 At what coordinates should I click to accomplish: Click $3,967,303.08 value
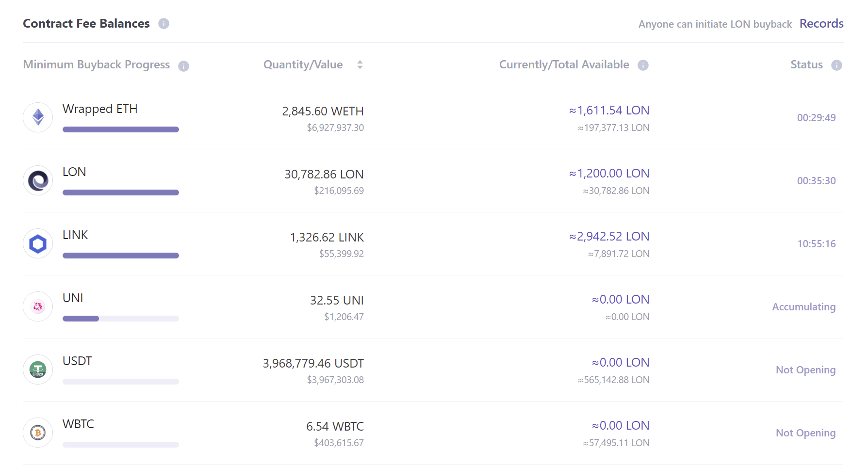[x=335, y=380]
